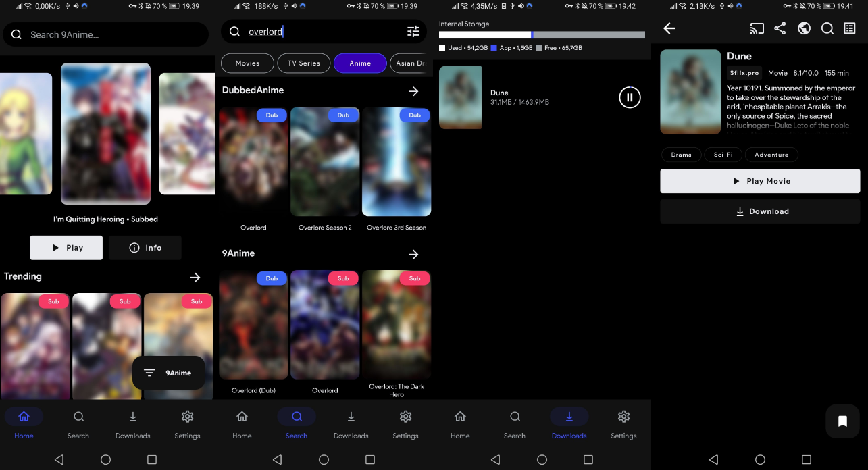The image size is (868, 470).
Task: Go back from Dune details page
Action: pyautogui.click(x=669, y=28)
